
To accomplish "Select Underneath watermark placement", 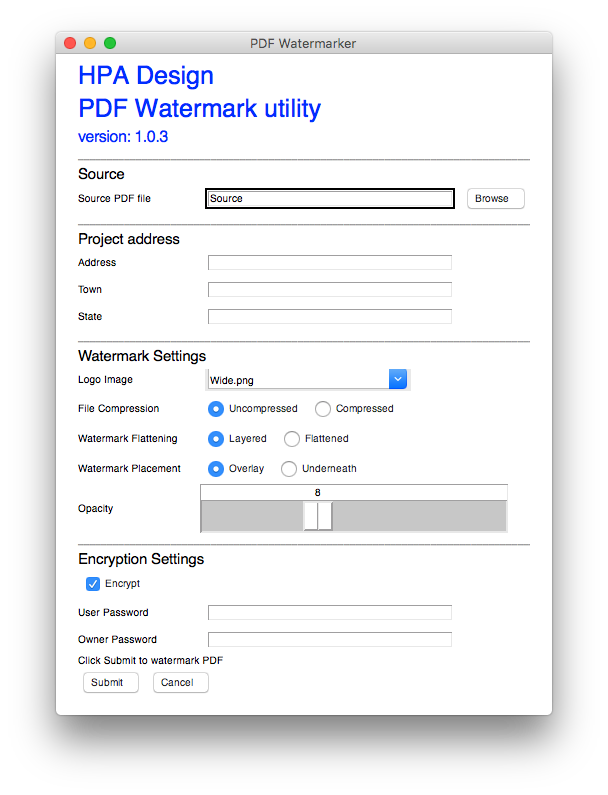I will point(289,468).
